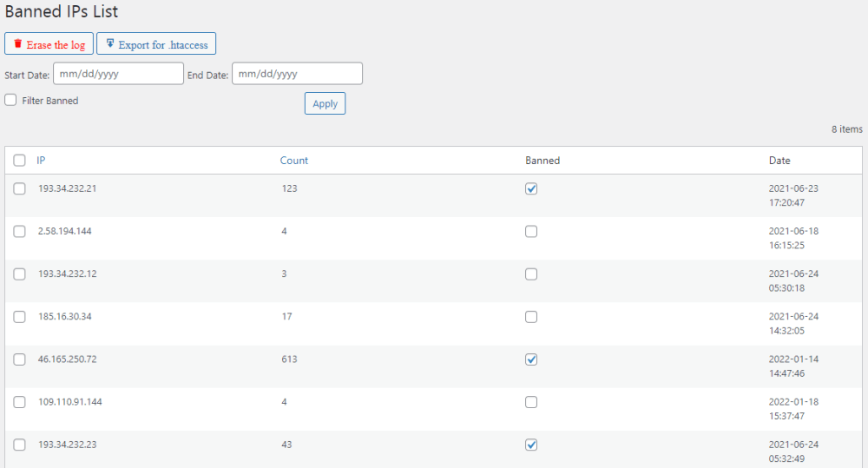The image size is (868, 468).
Task: Click the End Date input field
Action: tap(297, 74)
